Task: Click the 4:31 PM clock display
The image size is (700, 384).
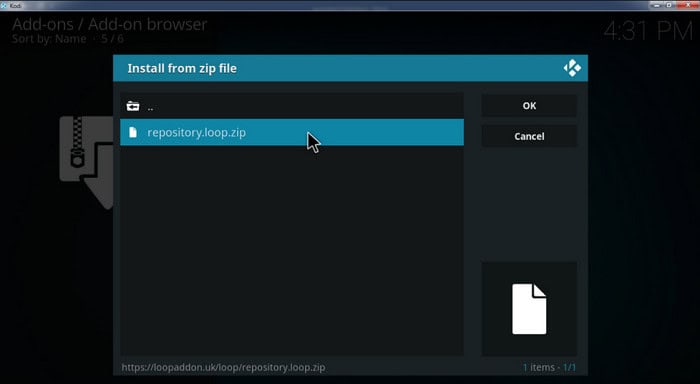Action: [x=647, y=31]
